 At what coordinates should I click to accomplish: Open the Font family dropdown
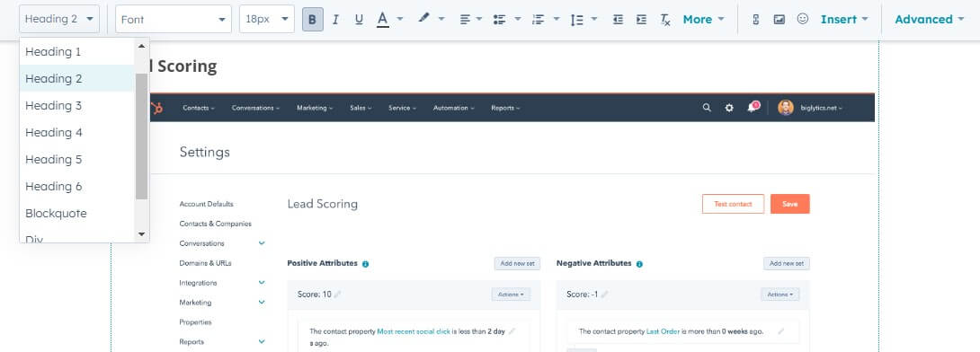coord(174,20)
